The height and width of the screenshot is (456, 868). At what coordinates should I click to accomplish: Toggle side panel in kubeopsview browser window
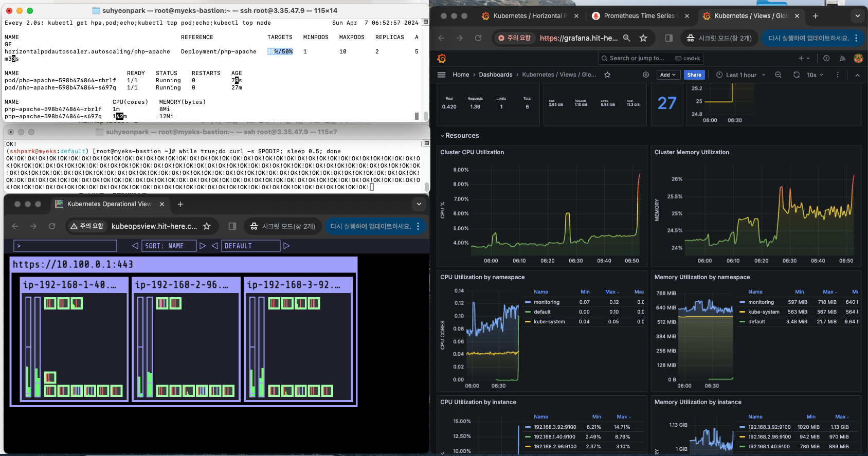point(232,226)
